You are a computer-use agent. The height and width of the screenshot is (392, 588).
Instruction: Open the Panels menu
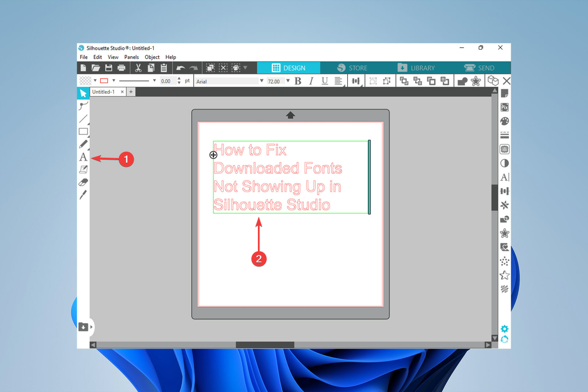(x=131, y=57)
